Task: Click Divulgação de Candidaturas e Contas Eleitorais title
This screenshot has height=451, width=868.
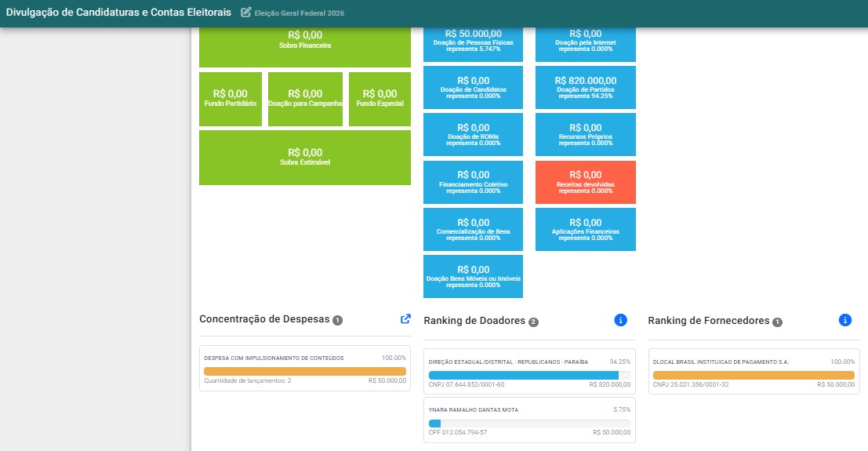Action: (x=118, y=13)
